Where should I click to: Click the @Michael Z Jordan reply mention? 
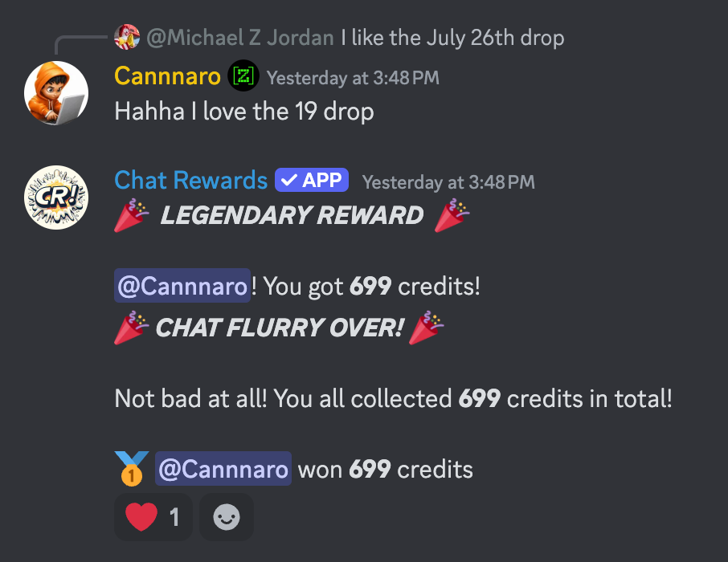(240, 38)
